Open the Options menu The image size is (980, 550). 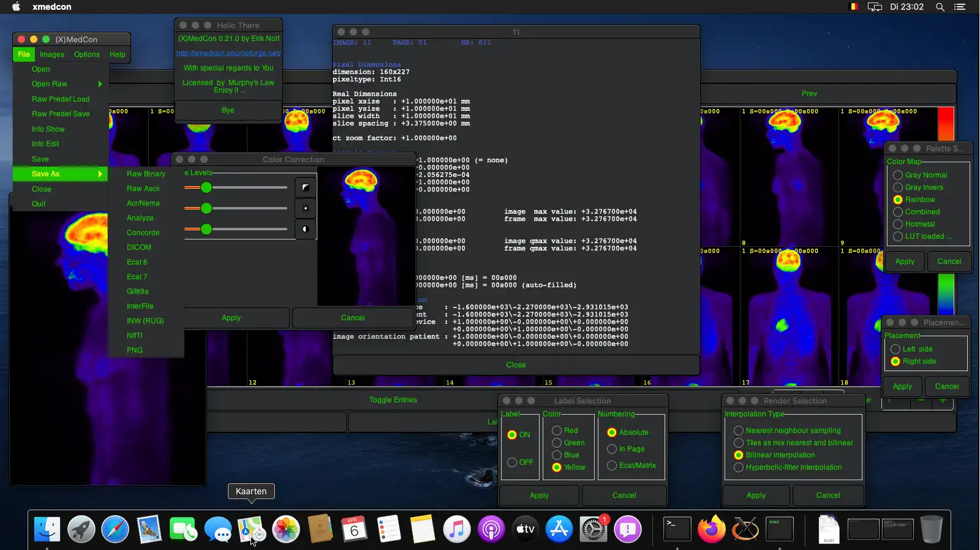(x=86, y=55)
